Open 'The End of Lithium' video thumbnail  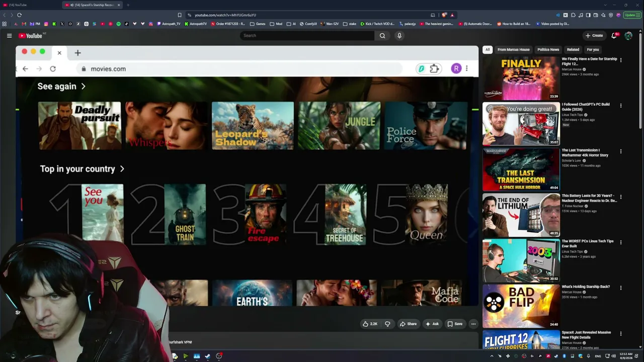(x=521, y=215)
